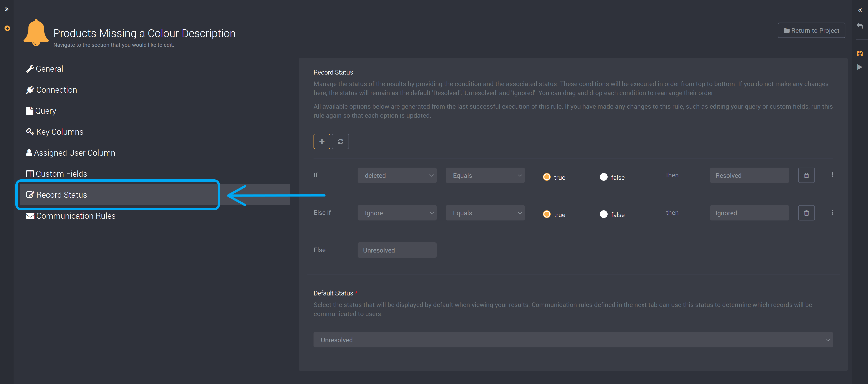Click the undo reply arrow icon
Image resolution: width=868 pixels, height=384 pixels.
click(x=860, y=26)
